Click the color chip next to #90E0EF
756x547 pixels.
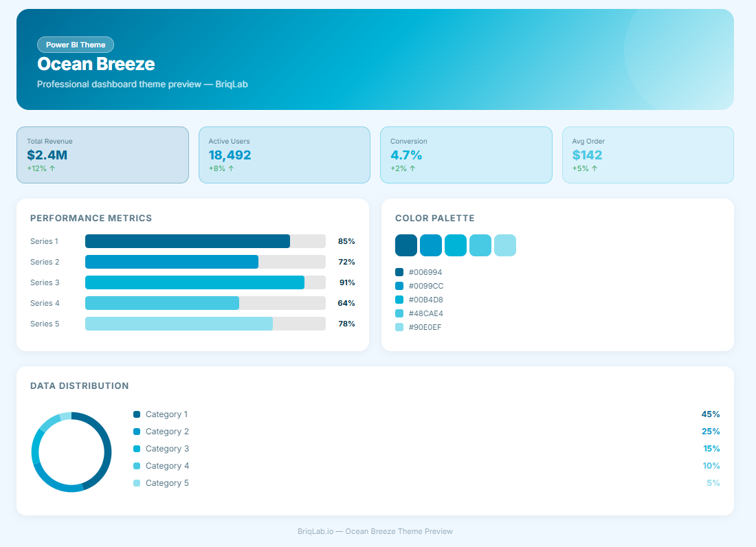399,327
